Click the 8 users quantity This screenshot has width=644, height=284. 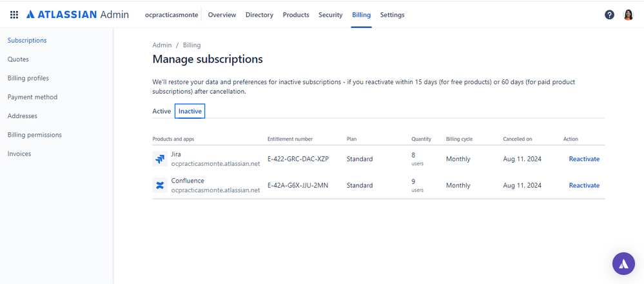(417, 159)
